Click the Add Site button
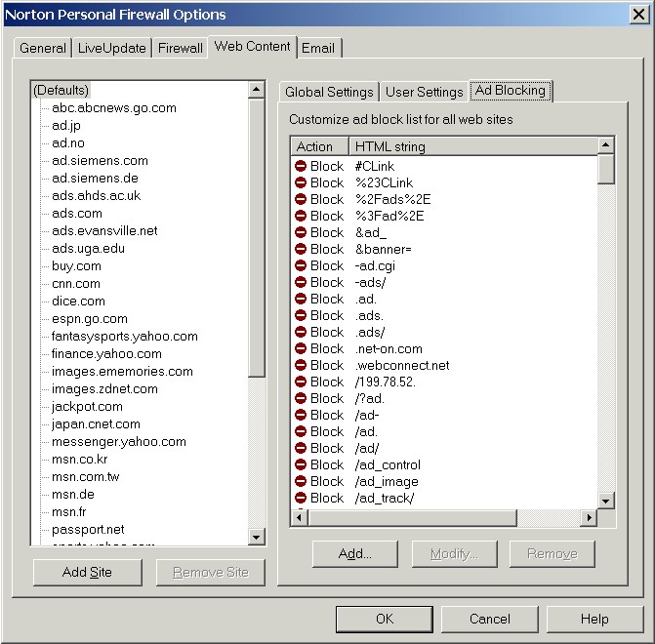 click(x=87, y=572)
